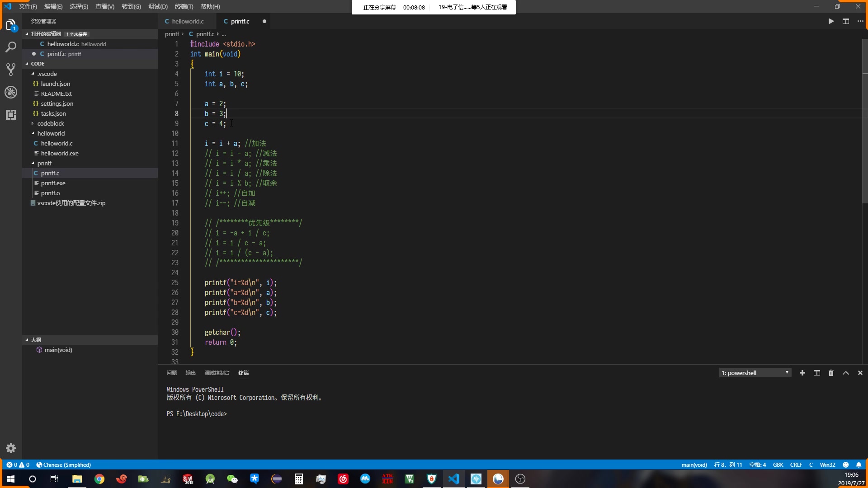Close the terminal panel
868x488 pixels.
click(x=860, y=373)
